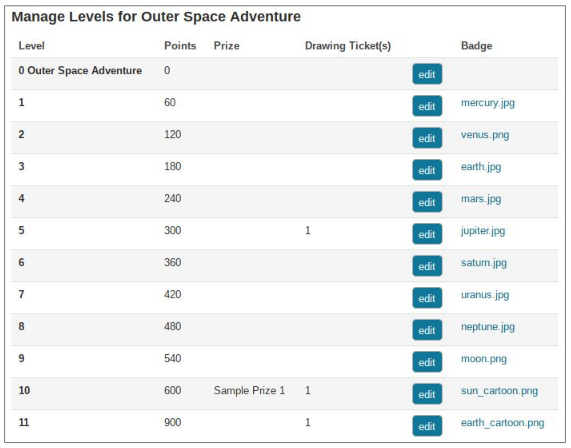Edit level 11 earth_cartoon.png row
The height and width of the screenshot is (448, 571).
tap(427, 426)
